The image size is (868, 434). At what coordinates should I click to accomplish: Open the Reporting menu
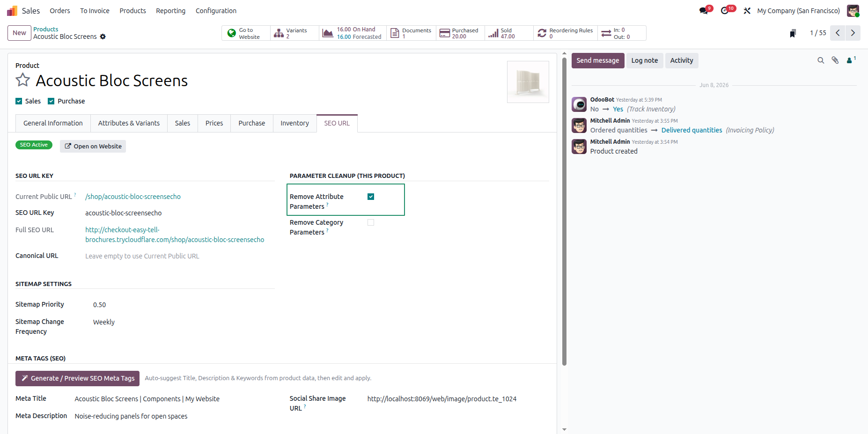click(170, 11)
